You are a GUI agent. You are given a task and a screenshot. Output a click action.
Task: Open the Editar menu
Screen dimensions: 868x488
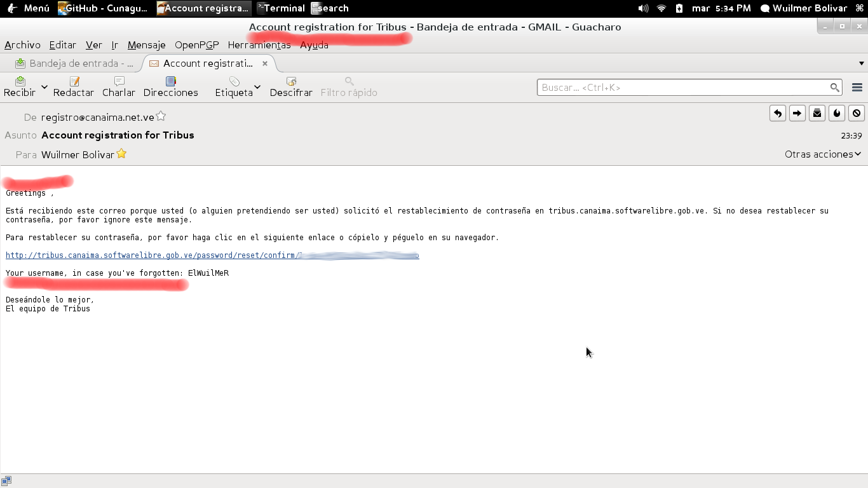pos(63,45)
